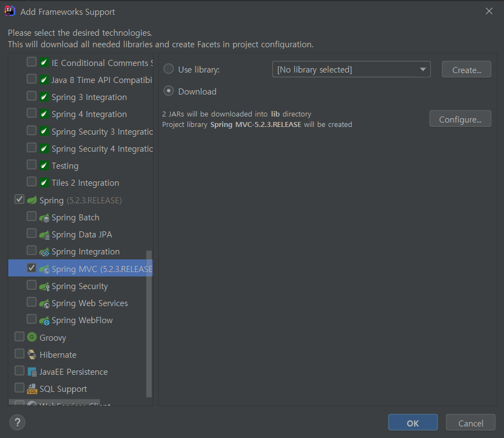Click the Create... button
This screenshot has width=504, height=438.
click(467, 69)
